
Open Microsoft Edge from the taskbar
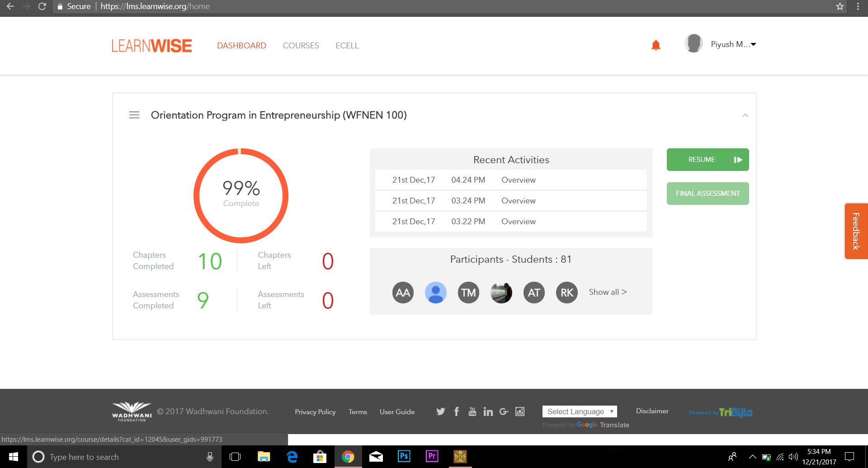(292, 457)
